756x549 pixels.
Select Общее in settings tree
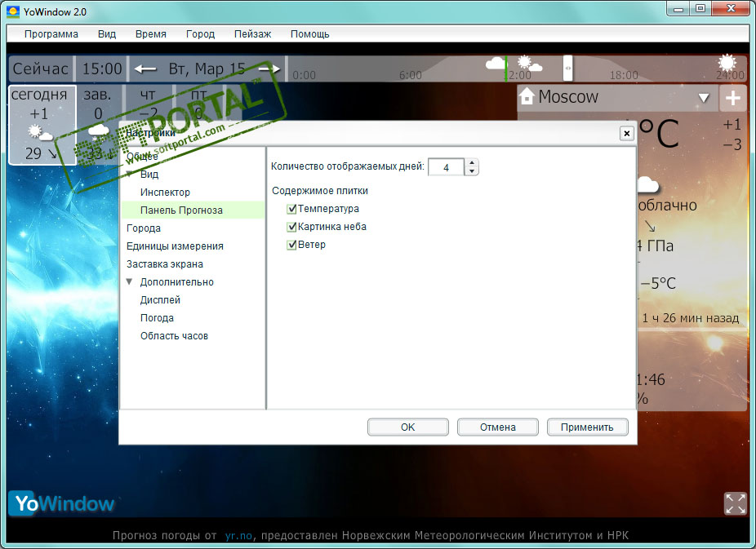[142, 157]
